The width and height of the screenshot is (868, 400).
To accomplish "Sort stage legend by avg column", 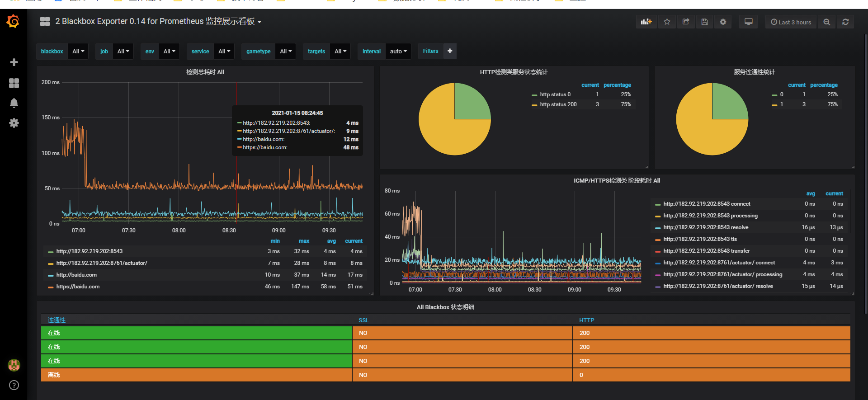I will point(811,193).
